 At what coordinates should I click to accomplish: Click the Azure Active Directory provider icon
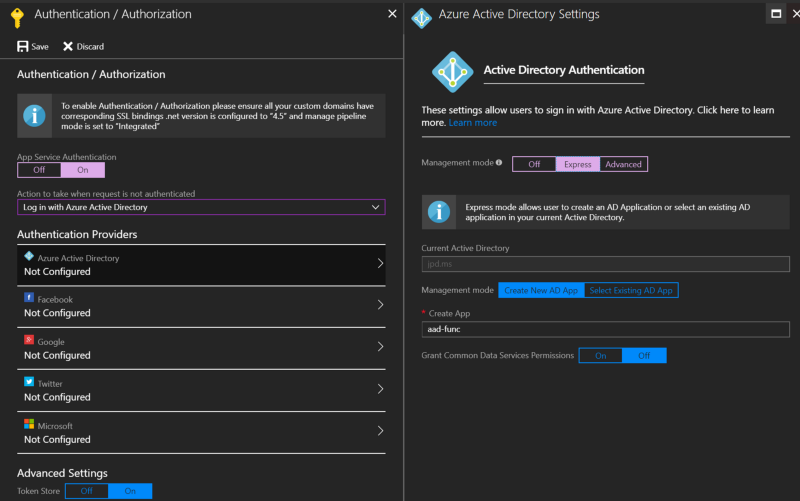29,256
